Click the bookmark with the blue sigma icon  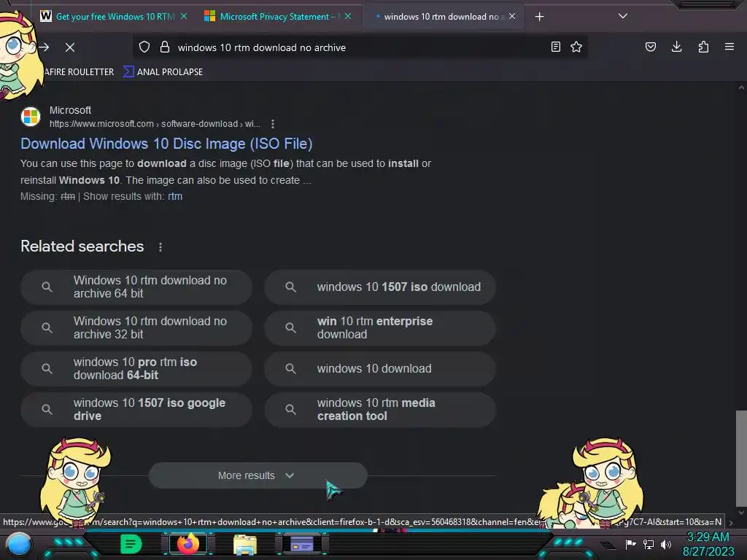pos(163,72)
